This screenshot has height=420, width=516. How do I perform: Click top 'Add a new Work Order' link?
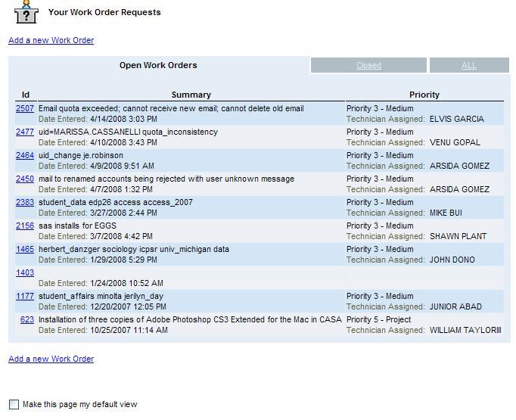[x=51, y=40]
